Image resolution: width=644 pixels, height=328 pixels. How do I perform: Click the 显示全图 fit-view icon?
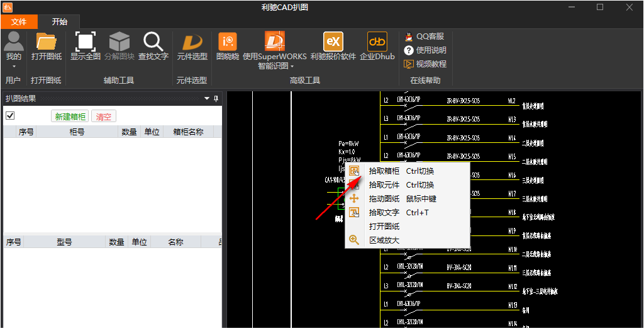click(85, 43)
